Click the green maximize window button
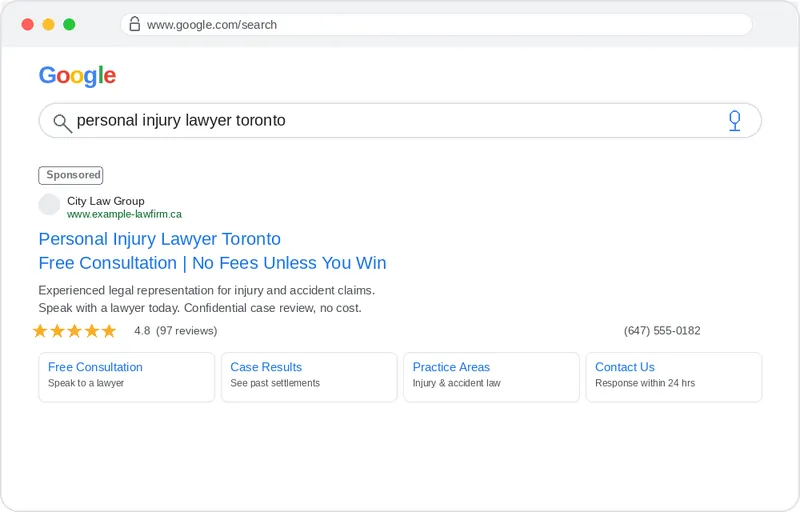Viewport: 800px width, 512px height. (x=69, y=24)
